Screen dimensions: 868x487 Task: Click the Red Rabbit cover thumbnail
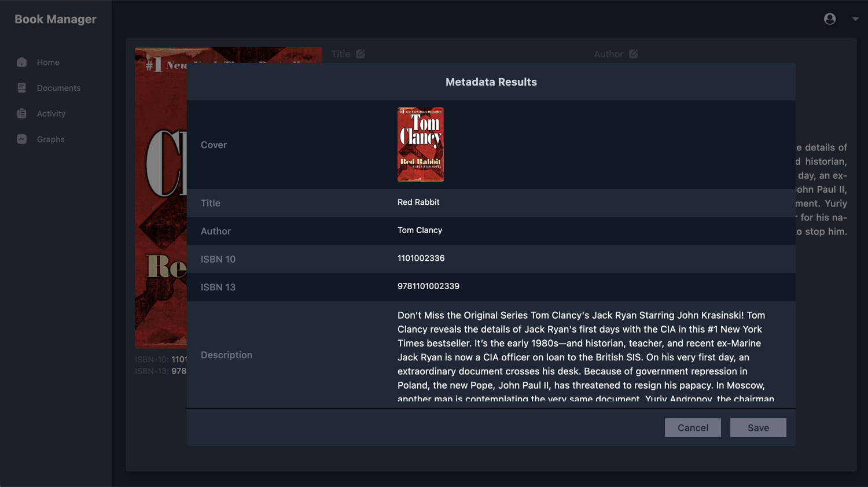(x=421, y=145)
